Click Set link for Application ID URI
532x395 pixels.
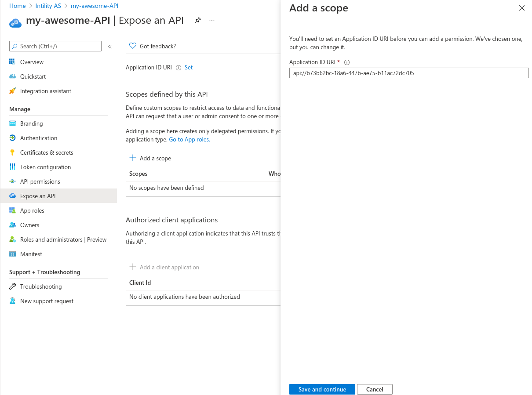(x=189, y=67)
